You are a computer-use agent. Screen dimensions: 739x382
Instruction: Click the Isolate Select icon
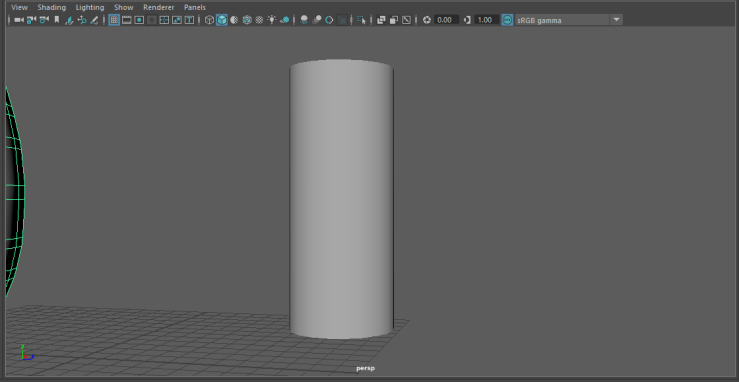(x=362, y=20)
